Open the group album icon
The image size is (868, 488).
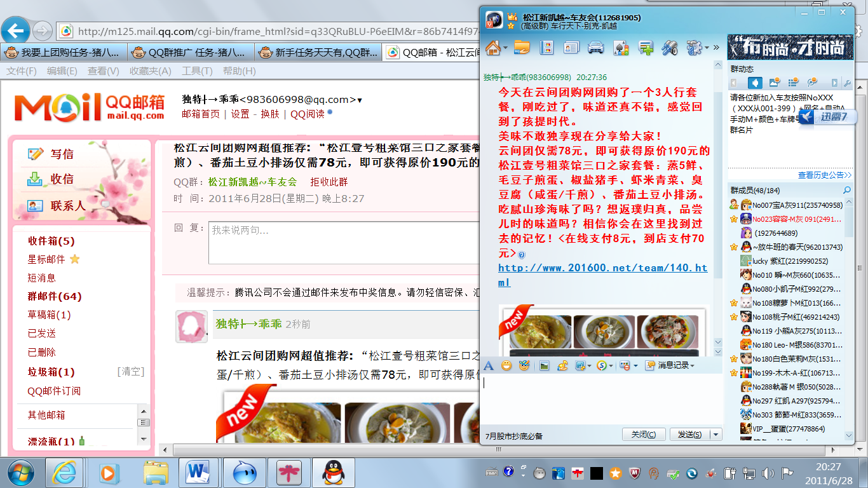546,48
